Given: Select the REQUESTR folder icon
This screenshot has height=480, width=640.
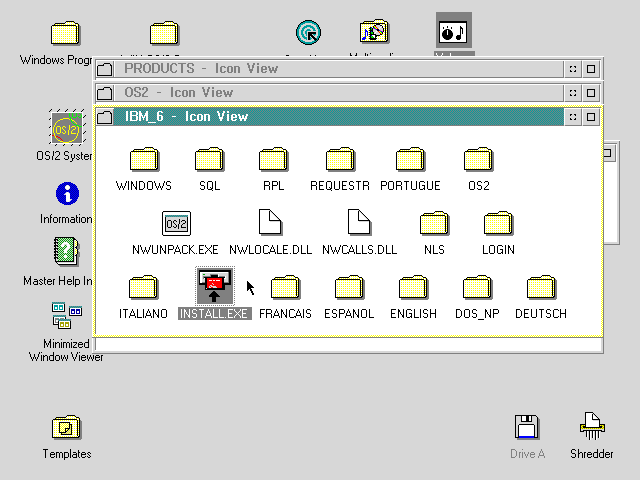Looking at the screenshot, I should [x=340, y=159].
